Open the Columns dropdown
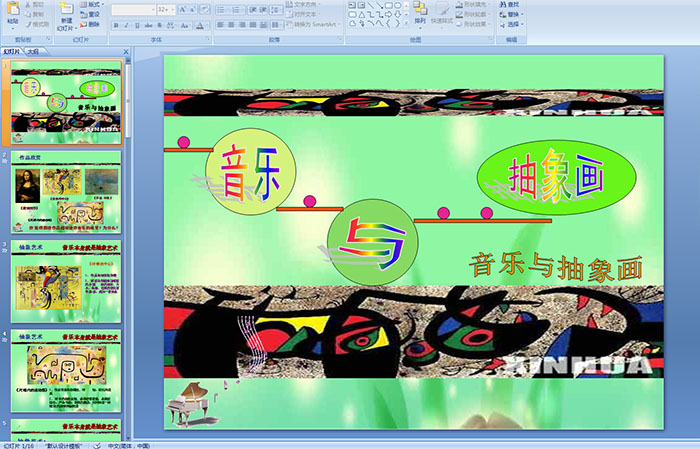Image resolution: width=700 pixels, height=449 pixels. click(x=277, y=25)
